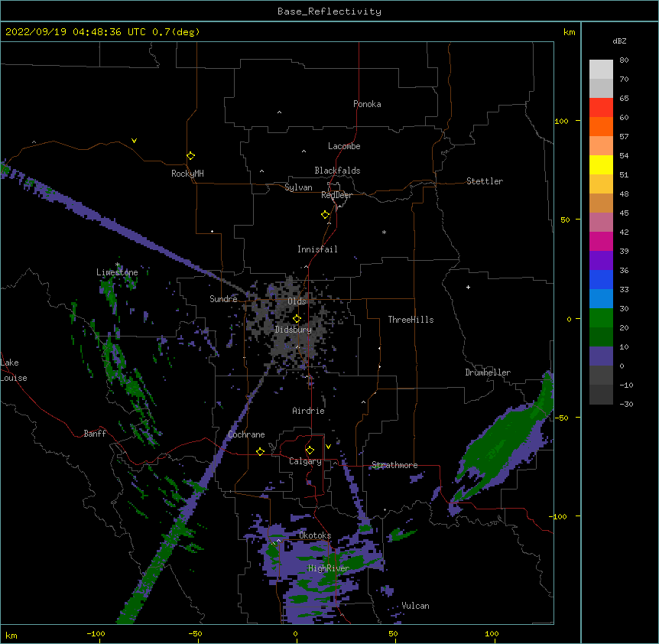Select the Calgary city label
The width and height of the screenshot is (659, 644).
pyautogui.click(x=306, y=461)
